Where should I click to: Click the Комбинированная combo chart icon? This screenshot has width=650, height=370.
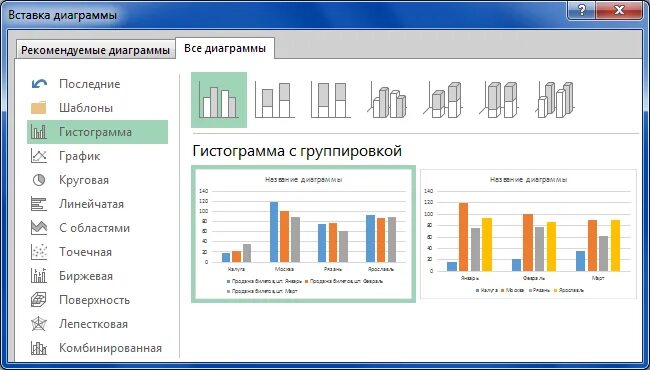[x=39, y=348]
